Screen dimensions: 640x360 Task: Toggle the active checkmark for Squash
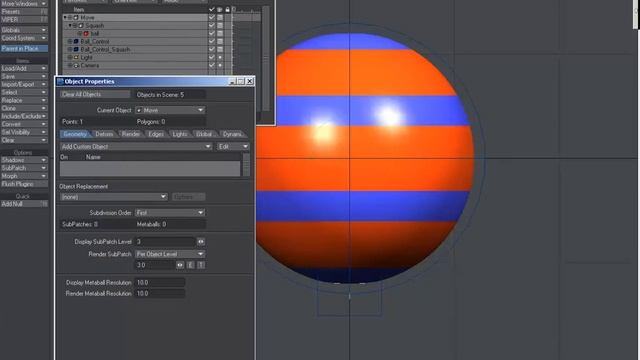[211, 25]
